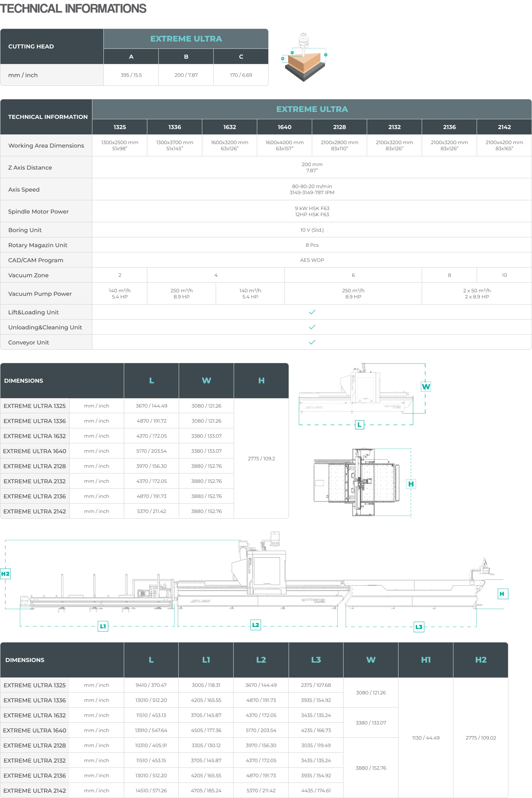The width and height of the screenshot is (532, 798).
Task: Click column header B in the cutting head table
Action: point(186,57)
